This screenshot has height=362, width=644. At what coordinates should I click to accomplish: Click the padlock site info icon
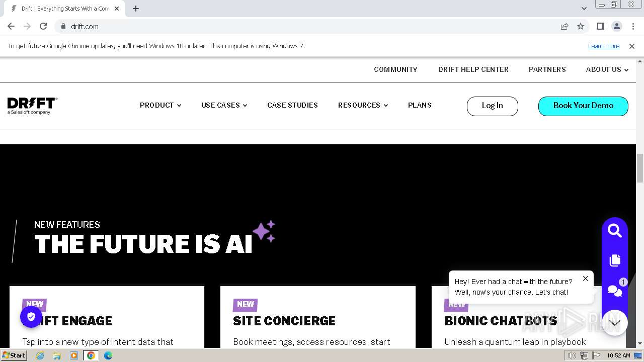[x=63, y=26]
